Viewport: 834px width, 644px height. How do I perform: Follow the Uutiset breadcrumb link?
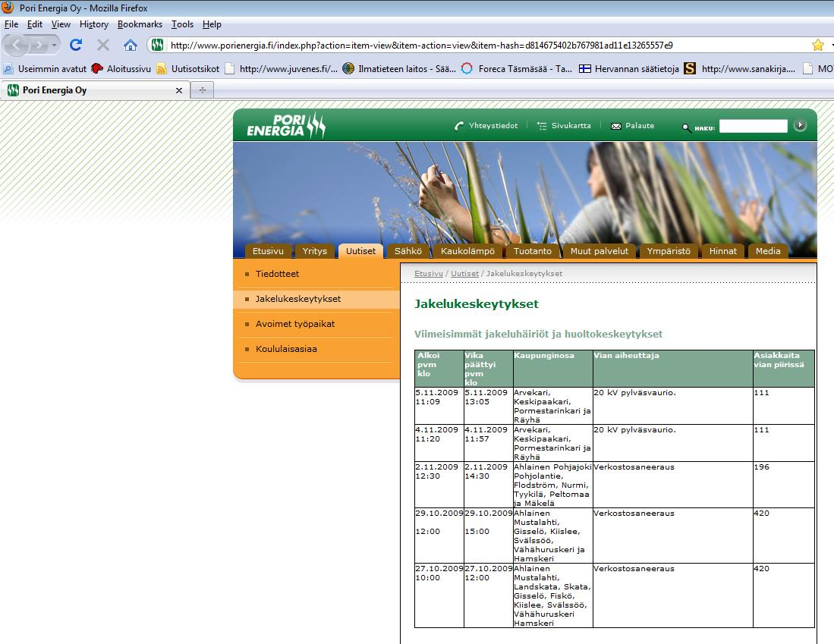[x=465, y=273]
